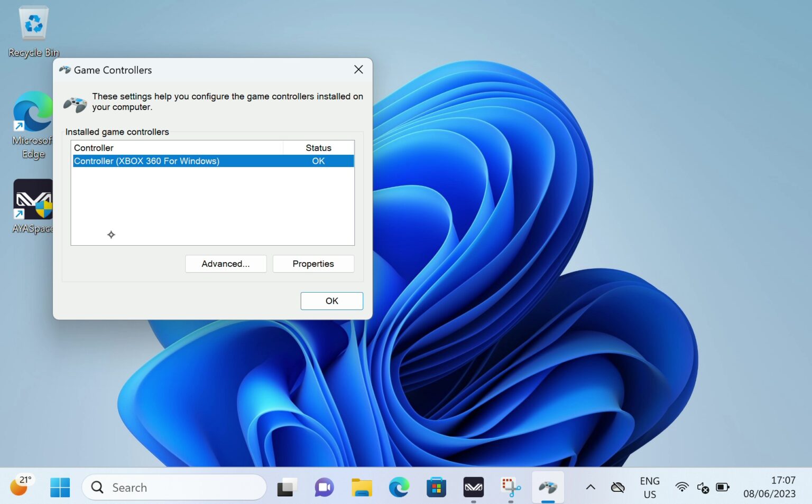Confirm with the OK button
Screen dimensions: 812x504
(x=331, y=301)
